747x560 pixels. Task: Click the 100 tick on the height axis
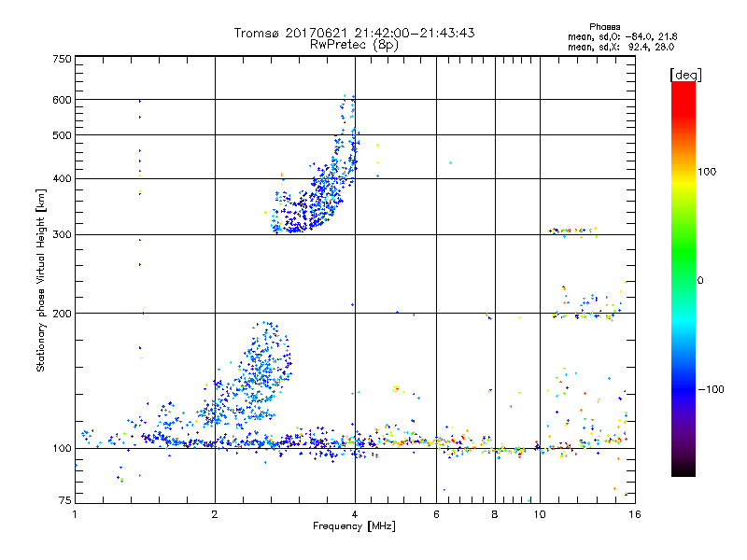click(x=62, y=448)
